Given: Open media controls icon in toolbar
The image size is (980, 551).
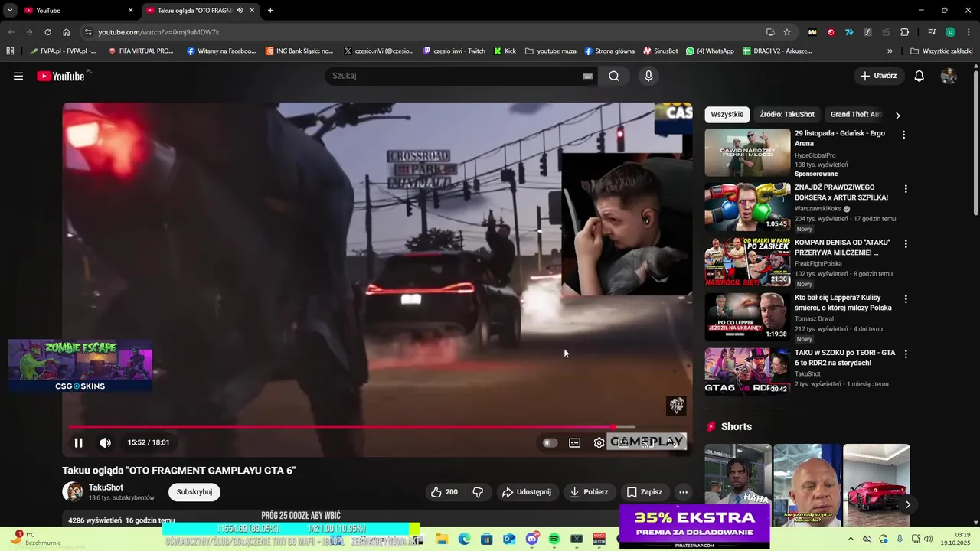Looking at the screenshot, I should tap(932, 32).
